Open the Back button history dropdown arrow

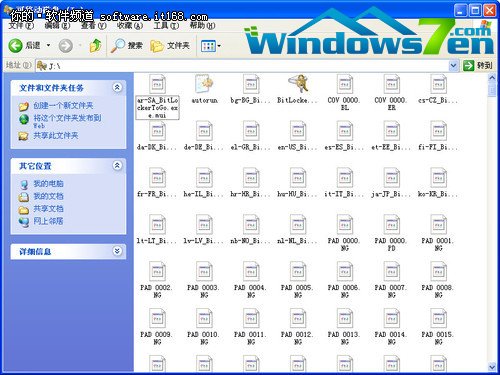(x=48, y=45)
